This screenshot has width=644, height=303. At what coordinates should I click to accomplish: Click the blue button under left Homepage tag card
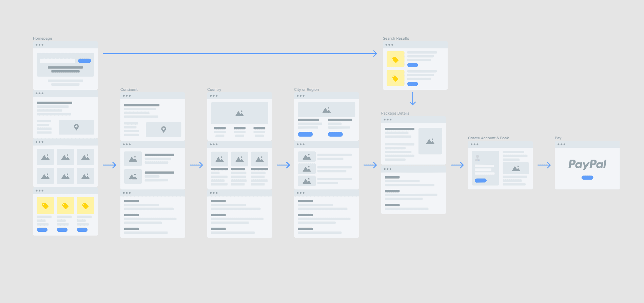(x=42, y=230)
